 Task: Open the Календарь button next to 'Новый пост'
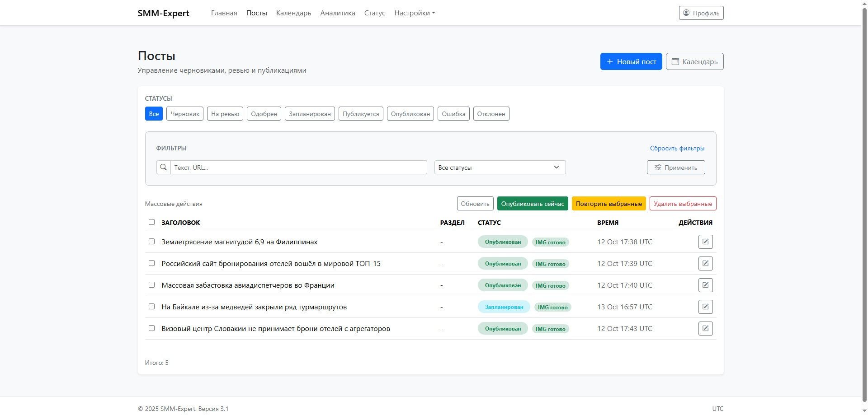point(694,61)
